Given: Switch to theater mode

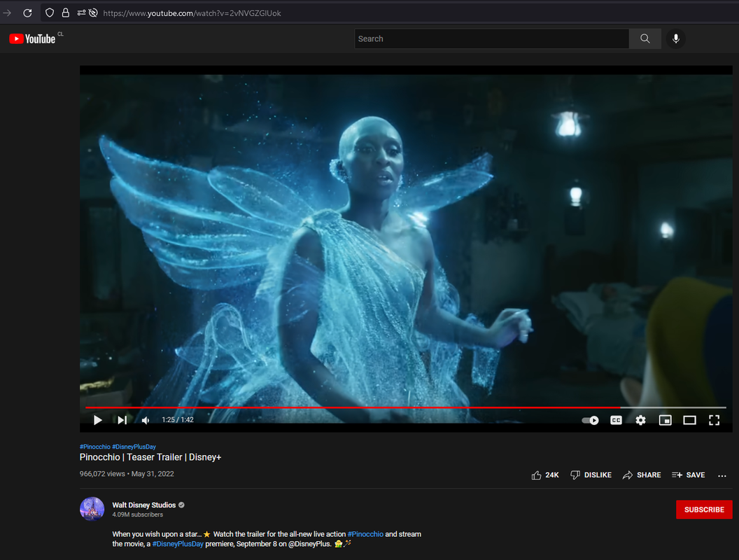Looking at the screenshot, I should coord(689,420).
